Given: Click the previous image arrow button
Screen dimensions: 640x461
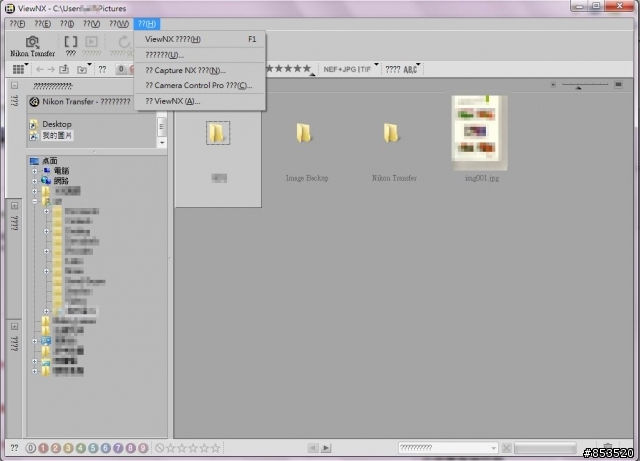Looking at the screenshot, I should tap(313, 448).
